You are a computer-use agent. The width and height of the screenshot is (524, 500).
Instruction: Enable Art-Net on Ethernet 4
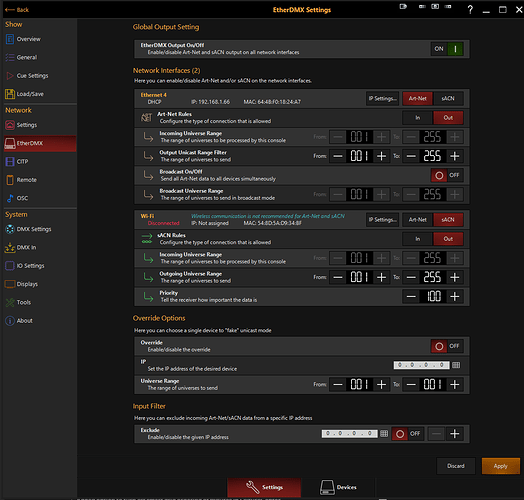[x=417, y=99]
